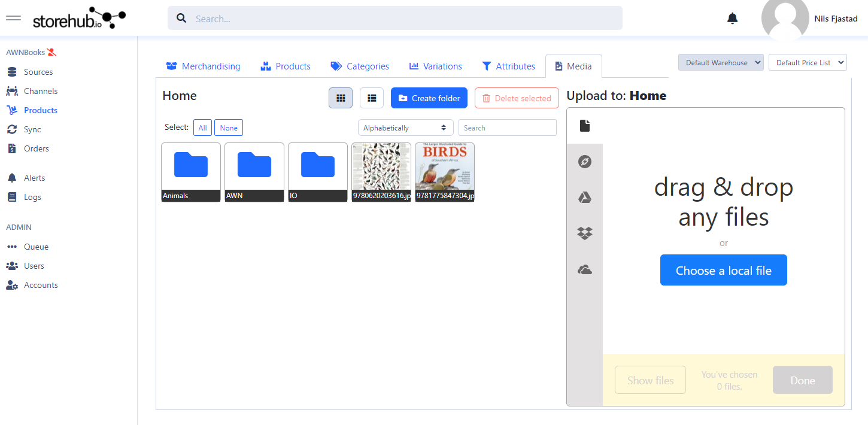Click the notification bell icon
This screenshot has height=425, width=868.
(x=732, y=19)
